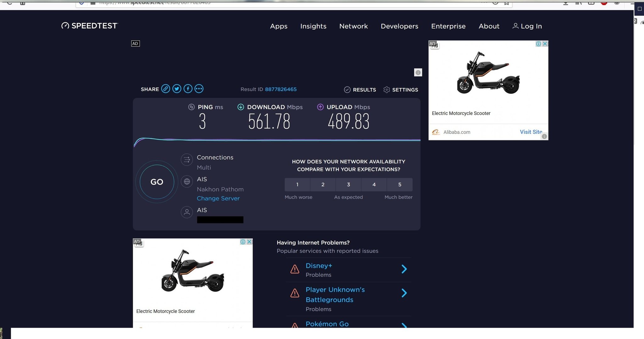This screenshot has width=644, height=339.
Task: Click the RESULTS button label
Action: (x=364, y=90)
